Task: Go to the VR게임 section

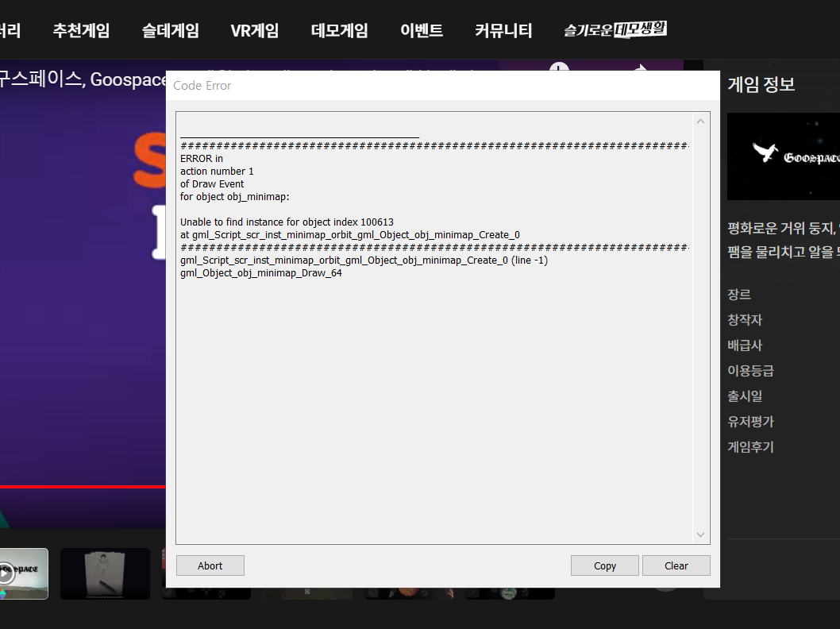Action: tap(255, 31)
